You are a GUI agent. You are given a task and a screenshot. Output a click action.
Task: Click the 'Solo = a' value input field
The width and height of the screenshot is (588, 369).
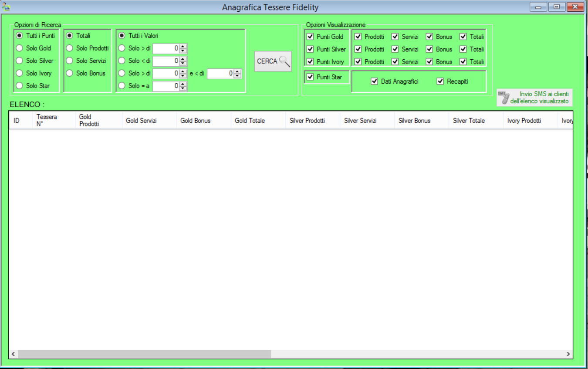pyautogui.click(x=166, y=86)
